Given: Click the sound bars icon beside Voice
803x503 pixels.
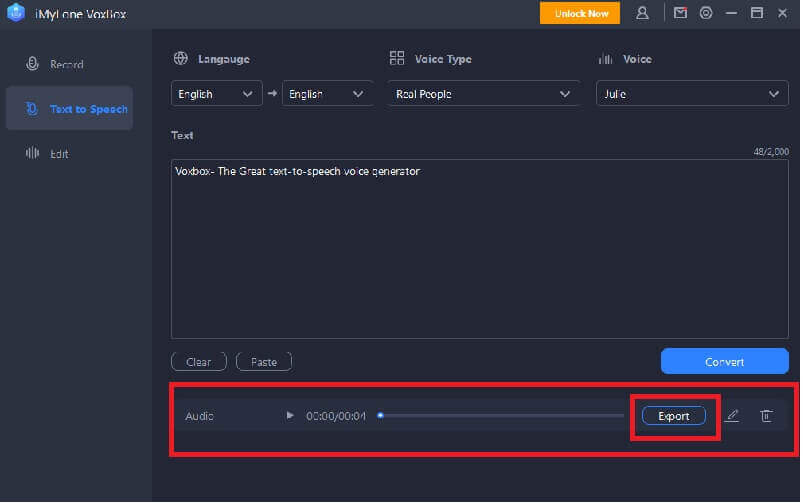Looking at the screenshot, I should [x=605, y=59].
